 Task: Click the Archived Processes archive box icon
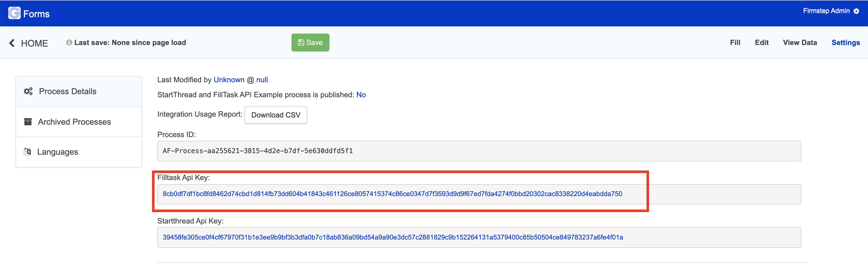click(28, 122)
